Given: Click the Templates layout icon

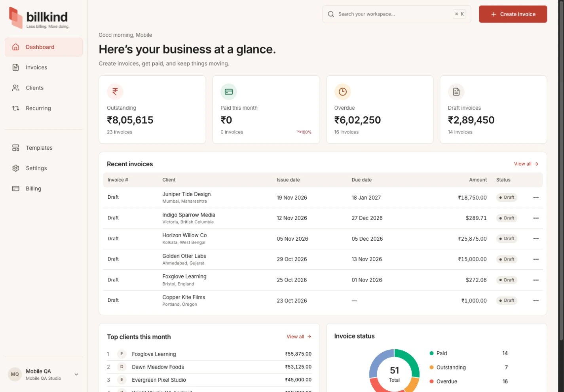Looking at the screenshot, I should pyautogui.click(x=16, y=148).
